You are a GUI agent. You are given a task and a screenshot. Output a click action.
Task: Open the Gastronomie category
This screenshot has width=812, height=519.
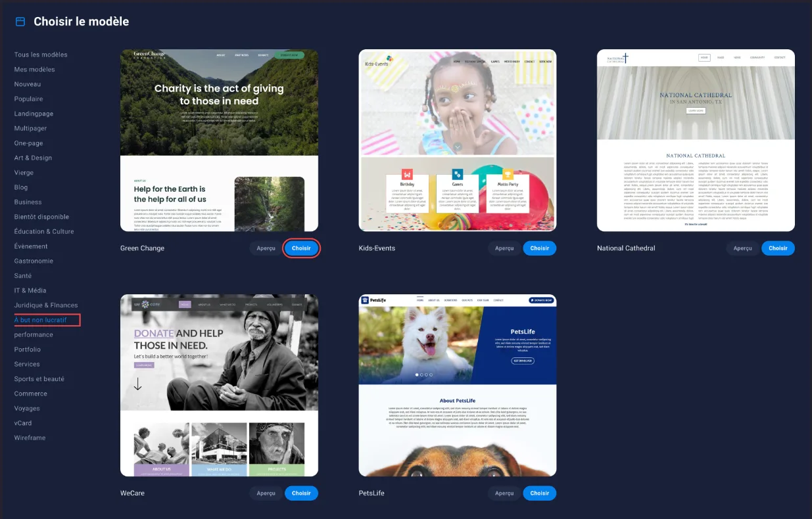34,261
